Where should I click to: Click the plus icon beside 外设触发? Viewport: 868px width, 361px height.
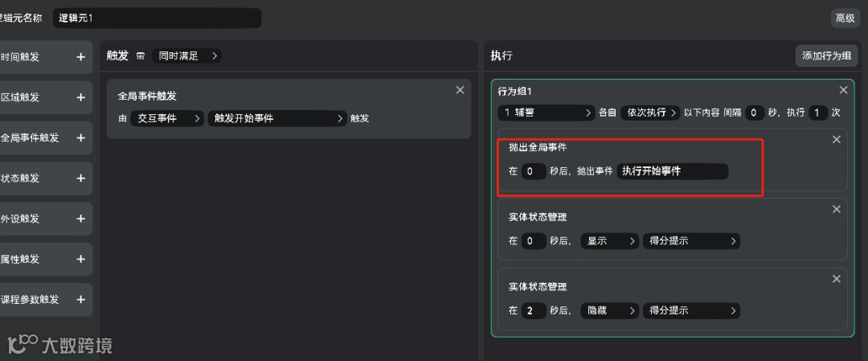(80, 219)
